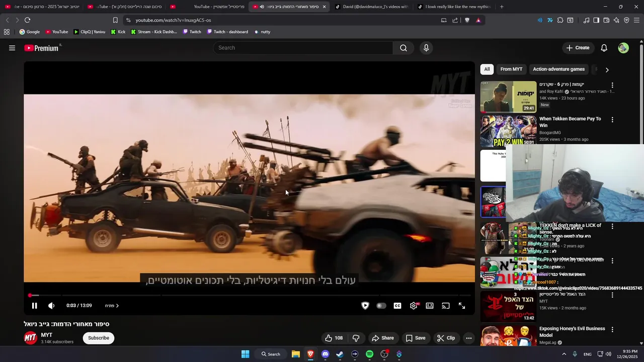Open the account avatar menu
The height and width of the screenshot is (362, 644).
(x=623, y=48)
